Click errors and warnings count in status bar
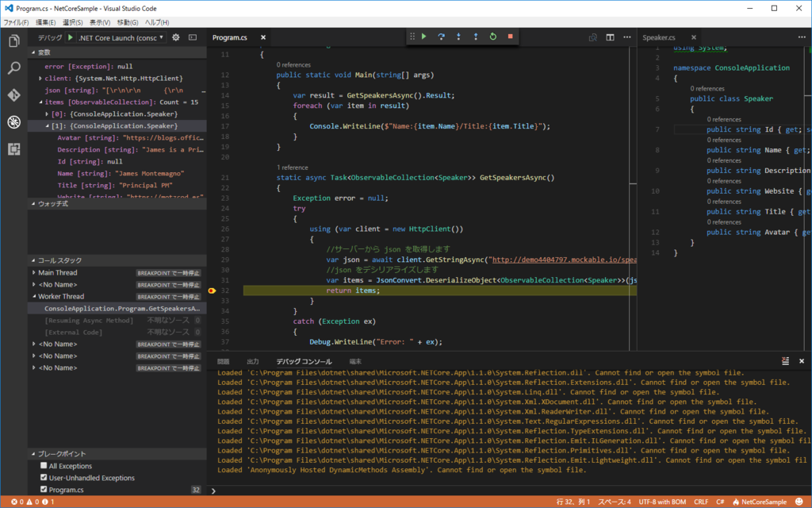812x508 pixels. point(33,502)
